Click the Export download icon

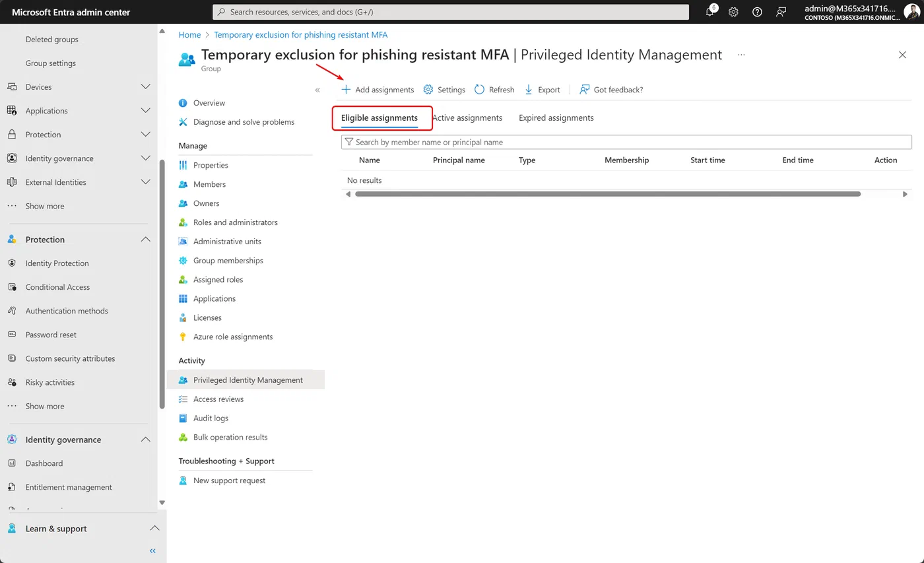click(529, 90)
